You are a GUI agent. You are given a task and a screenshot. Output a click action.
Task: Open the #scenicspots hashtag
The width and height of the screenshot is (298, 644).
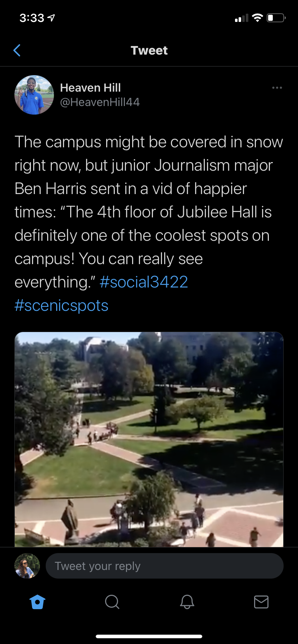62,305
